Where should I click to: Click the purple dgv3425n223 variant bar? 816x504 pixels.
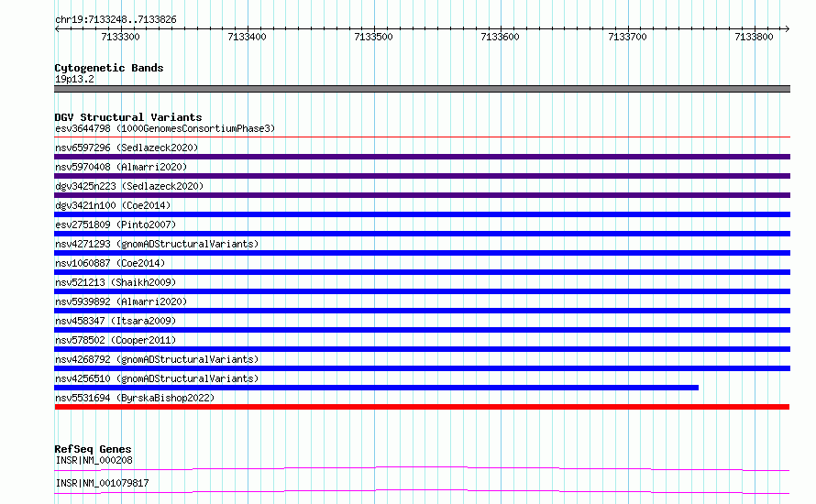pos(422,195)
